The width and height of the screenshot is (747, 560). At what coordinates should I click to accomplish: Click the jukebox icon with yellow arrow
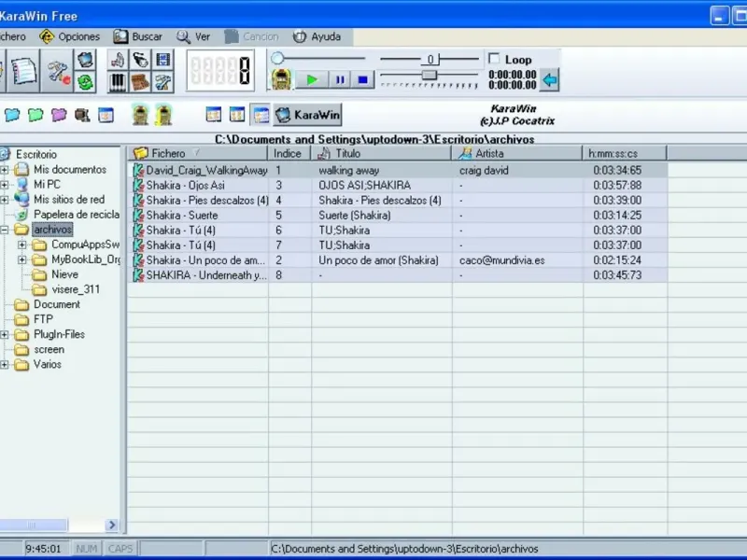[163, 115]
